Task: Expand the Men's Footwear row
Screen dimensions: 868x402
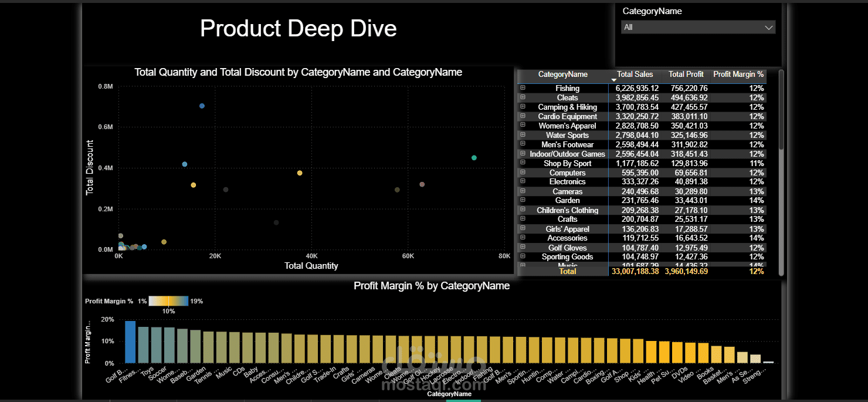Action: point(523,144)
